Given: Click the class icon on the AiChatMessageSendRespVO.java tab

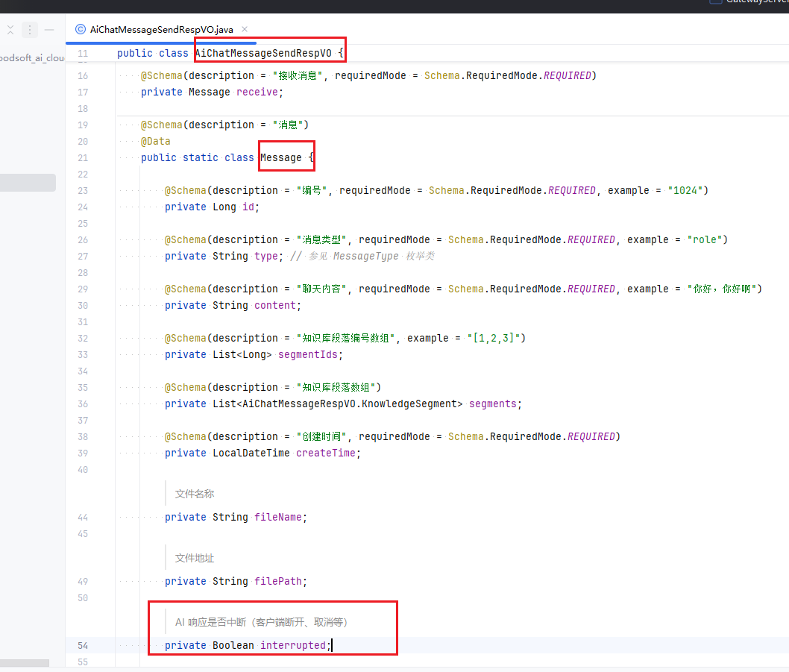Looking at the screenshot, I should click(80, 29).
